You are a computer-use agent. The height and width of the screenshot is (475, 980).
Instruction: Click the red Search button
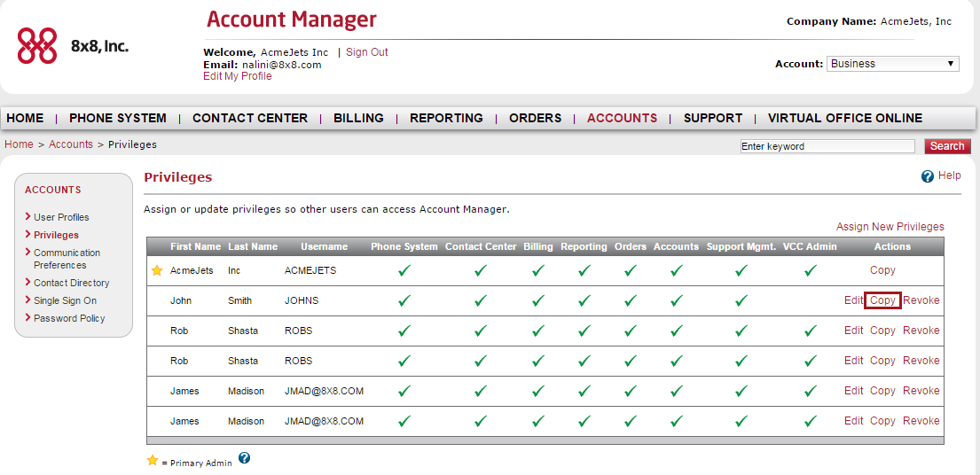pos(947,146)
